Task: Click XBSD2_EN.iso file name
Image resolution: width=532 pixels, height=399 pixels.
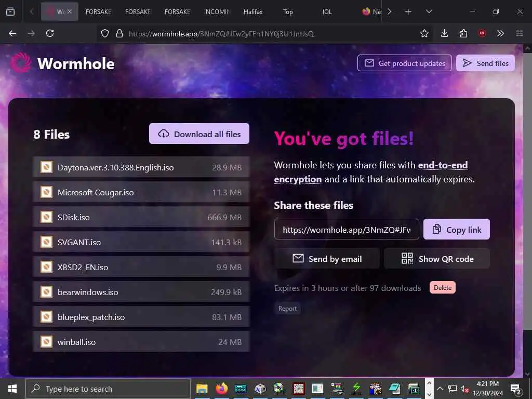Action: (83, 267)
